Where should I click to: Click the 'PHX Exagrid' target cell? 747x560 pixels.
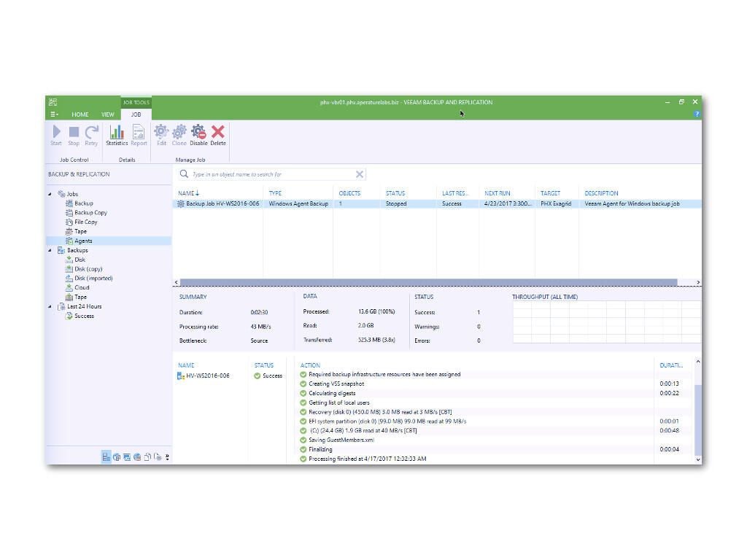(x=555, y=204)
